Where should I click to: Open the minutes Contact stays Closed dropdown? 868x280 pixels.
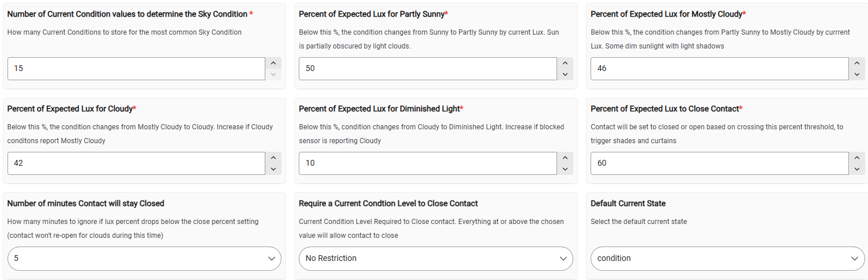point(144,259)
